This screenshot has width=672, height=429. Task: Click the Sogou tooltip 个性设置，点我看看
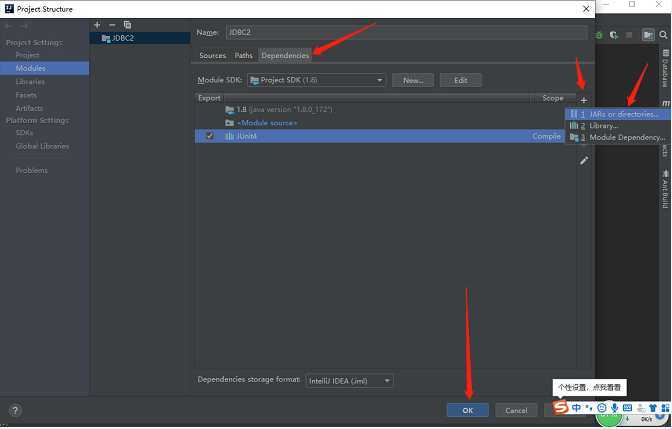click(x=589, y=387)
